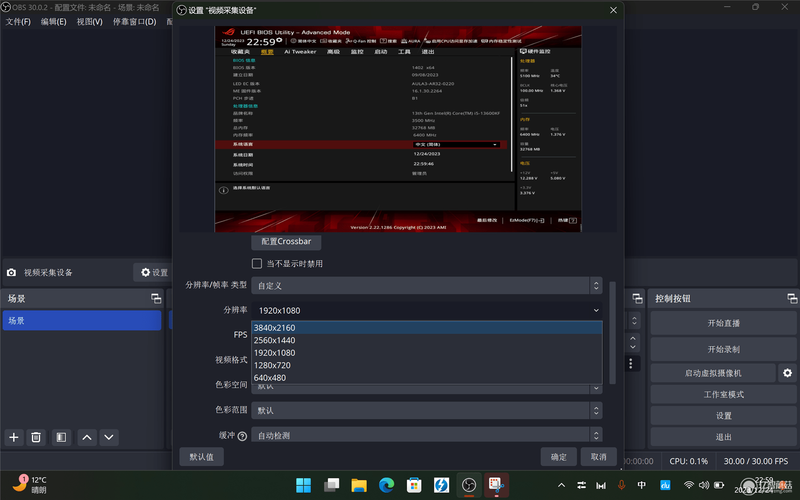This screenshot has width=800, height=500.
Task: Delete the selected scene with trash icon
Action: pyautogui.click(x=36, y=437)
